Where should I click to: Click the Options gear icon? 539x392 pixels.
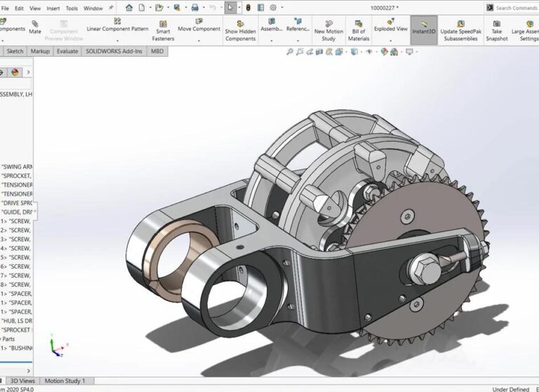(273, 8)
